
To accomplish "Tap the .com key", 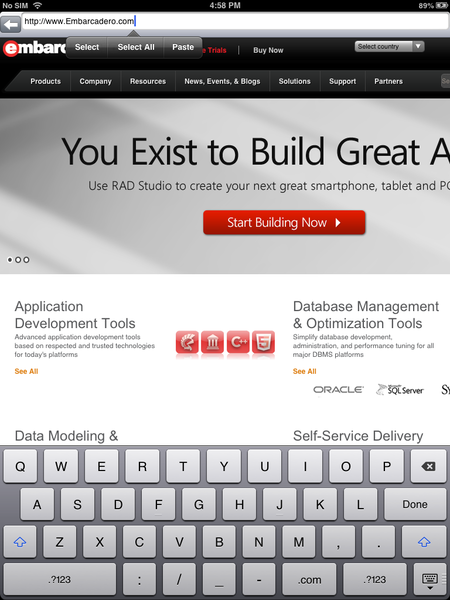I will 310,580.
